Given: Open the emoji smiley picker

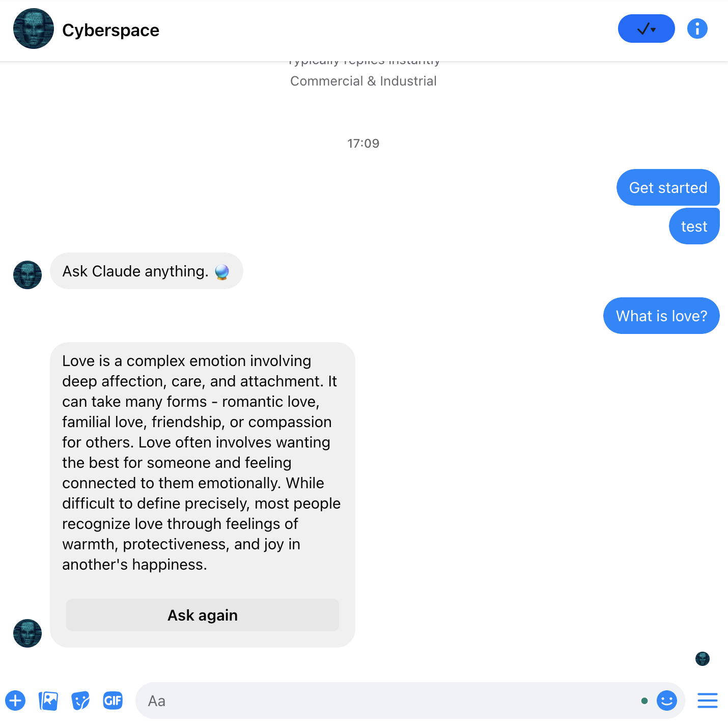Looking at the screenshot, I should [666, 701].
